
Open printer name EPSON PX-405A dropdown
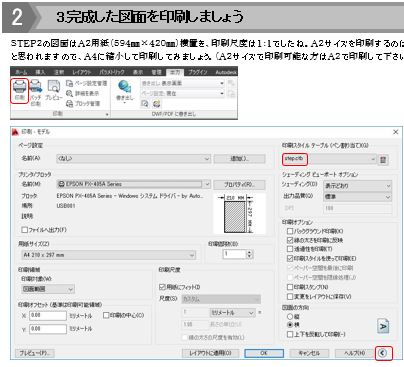133,184
